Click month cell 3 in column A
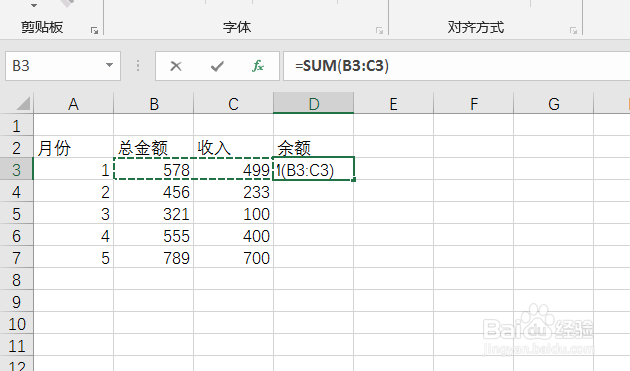The image size is (630, 371). point(74,214)
